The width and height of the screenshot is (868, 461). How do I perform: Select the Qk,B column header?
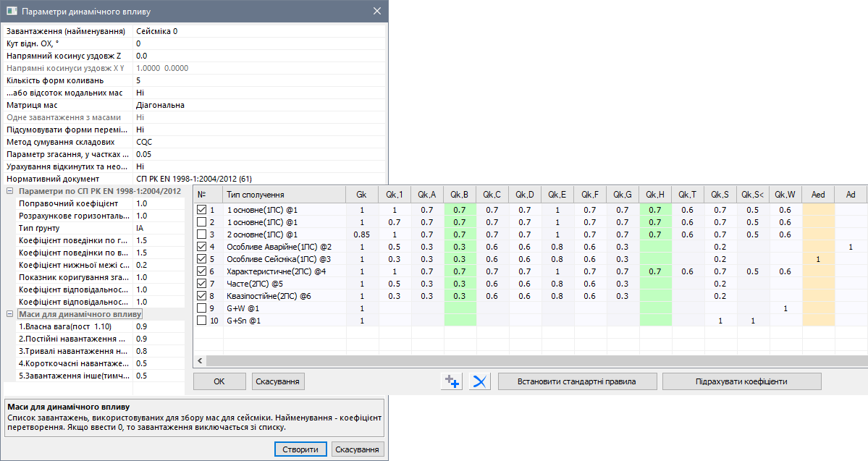pyautogui.click(x=460, y=195)
